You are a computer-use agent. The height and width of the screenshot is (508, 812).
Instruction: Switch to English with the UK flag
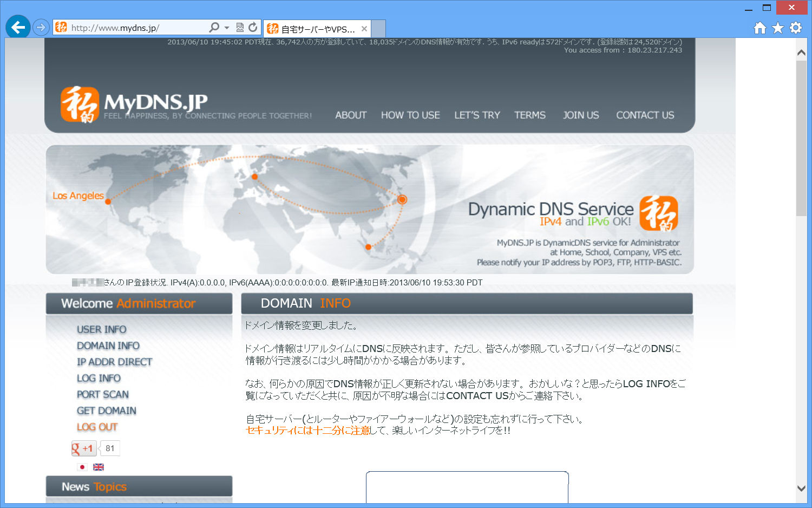(99, 467)
